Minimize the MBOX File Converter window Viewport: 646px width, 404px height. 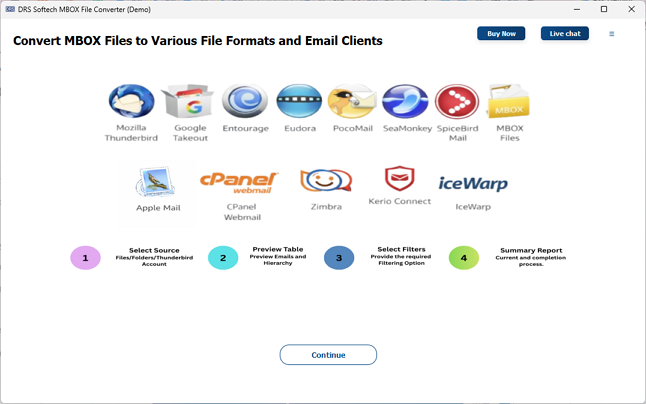coord(577,9)
